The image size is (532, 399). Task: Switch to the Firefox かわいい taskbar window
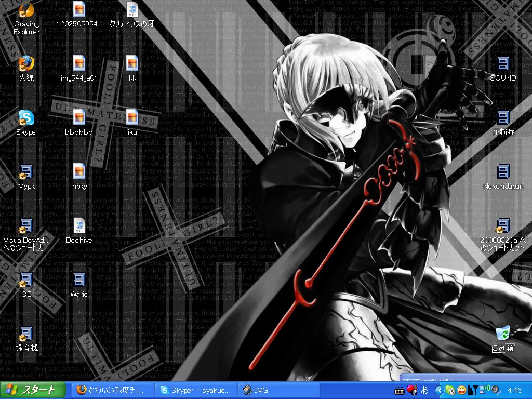tap(112, 390)
